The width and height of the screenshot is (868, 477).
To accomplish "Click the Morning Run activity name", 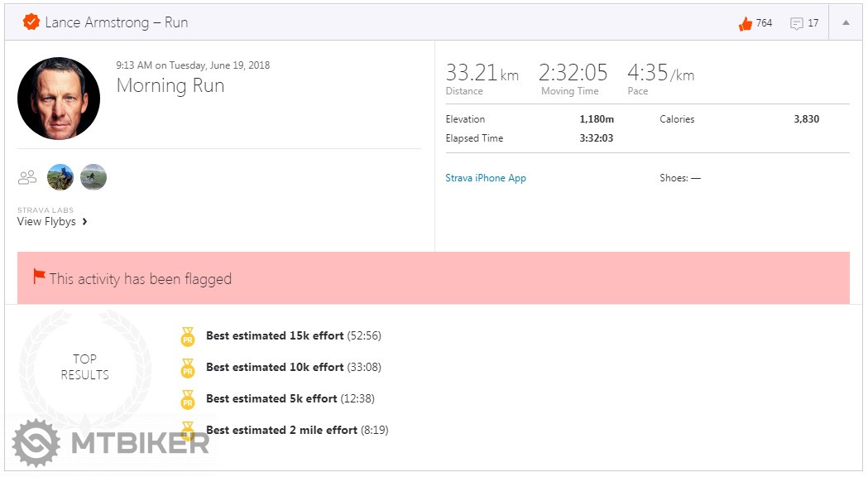I will pos(170,85).
